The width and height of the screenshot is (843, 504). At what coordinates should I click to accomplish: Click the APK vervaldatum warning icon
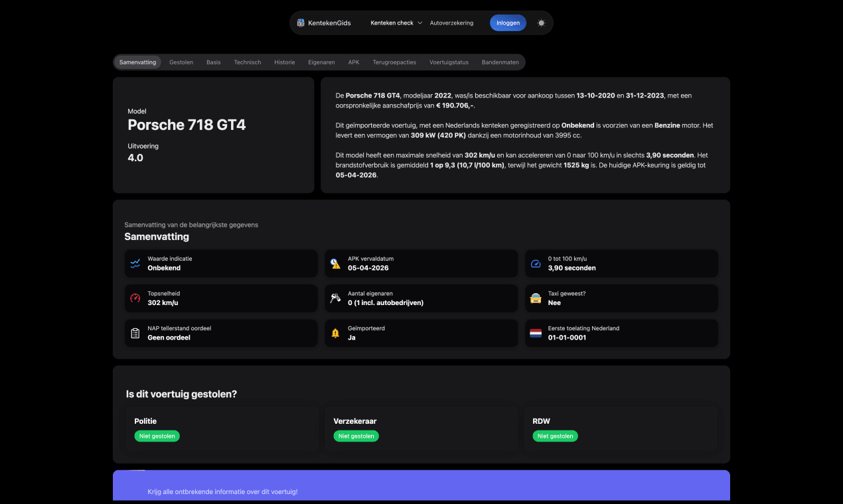[335, 263]
